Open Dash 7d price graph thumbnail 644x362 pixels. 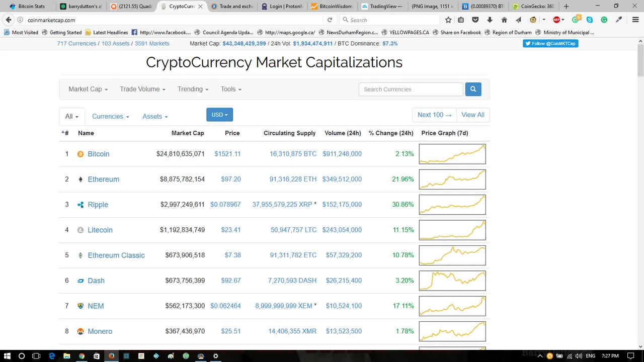click(x=452, y=281)
